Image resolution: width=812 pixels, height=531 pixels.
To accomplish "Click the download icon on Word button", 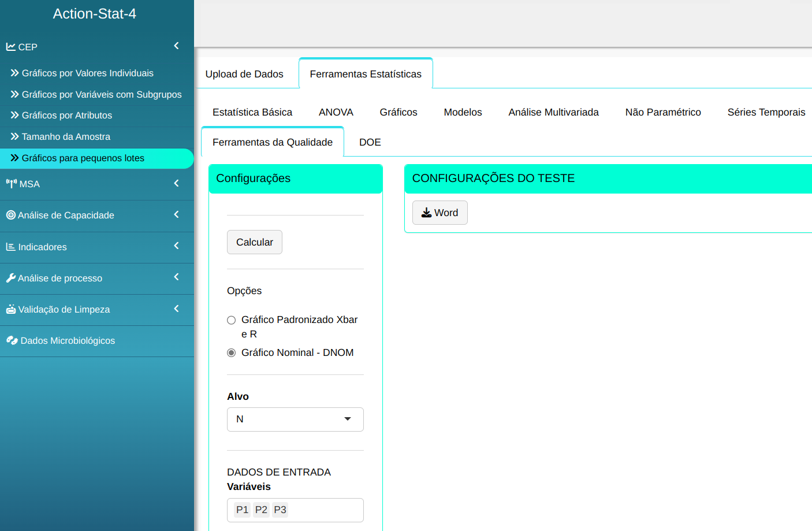I will (x=426, y=213).
